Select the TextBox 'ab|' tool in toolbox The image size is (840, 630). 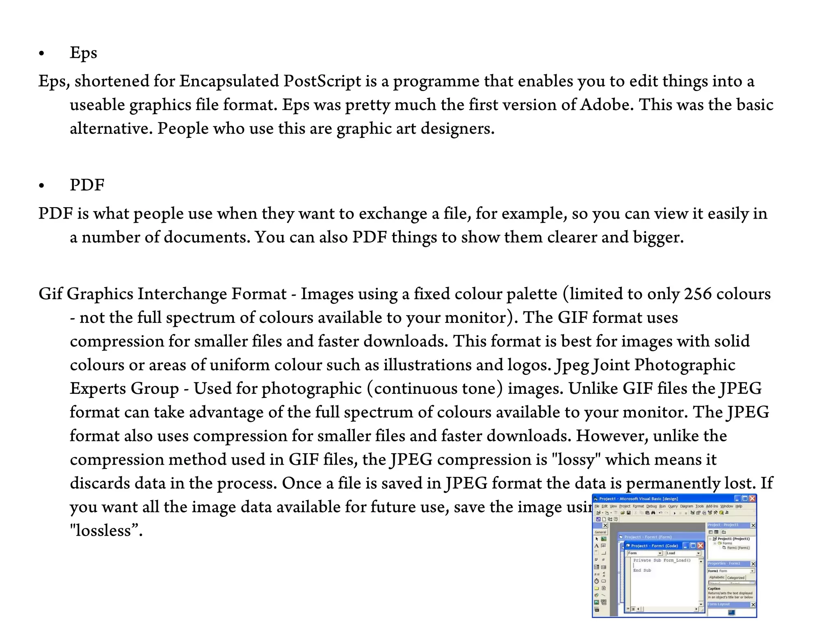pos(603,546)
